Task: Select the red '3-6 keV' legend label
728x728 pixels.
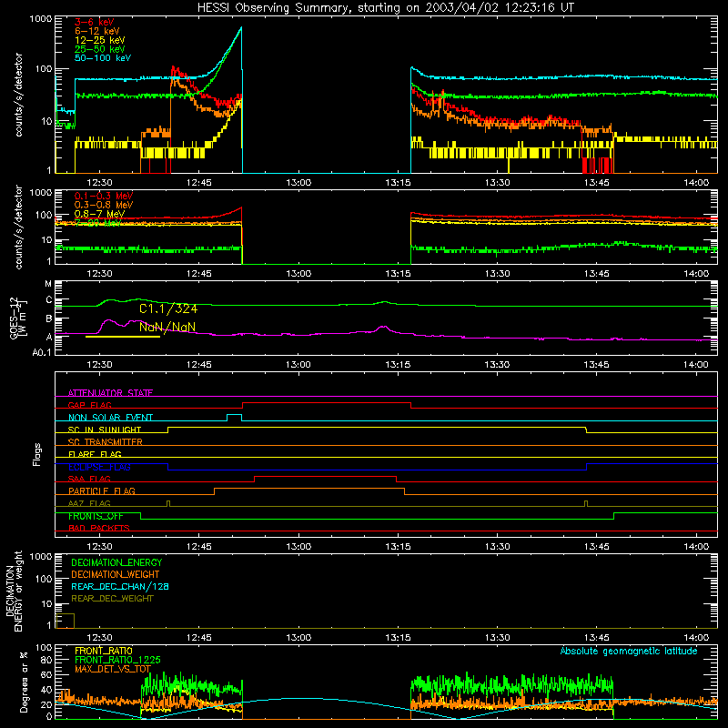Action: (94, 22)
